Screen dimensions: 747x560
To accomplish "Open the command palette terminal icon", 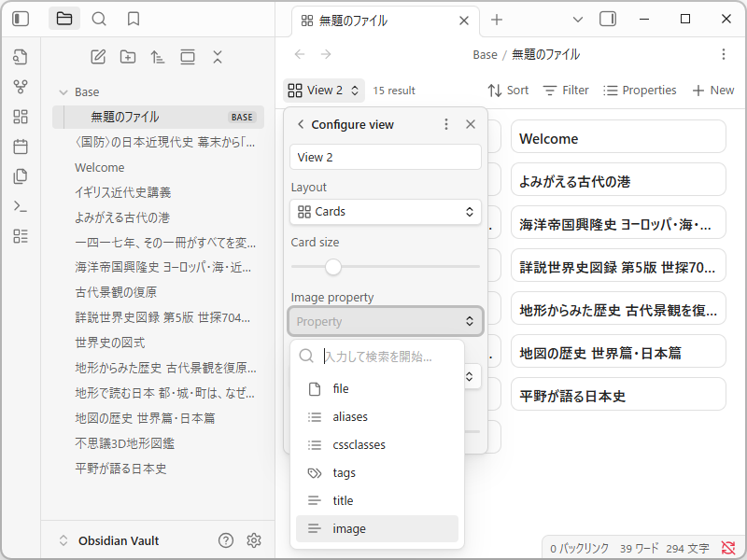I will pos(19,206).
